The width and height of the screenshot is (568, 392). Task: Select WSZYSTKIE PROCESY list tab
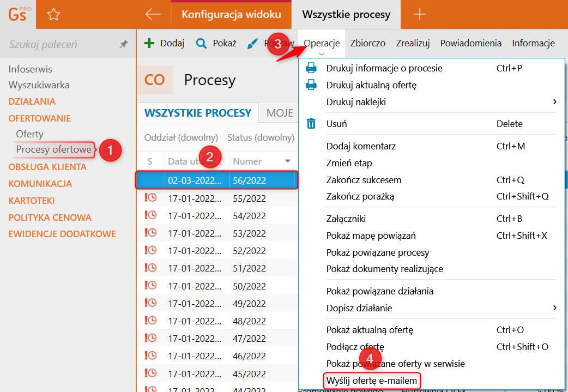coord(198,113)
